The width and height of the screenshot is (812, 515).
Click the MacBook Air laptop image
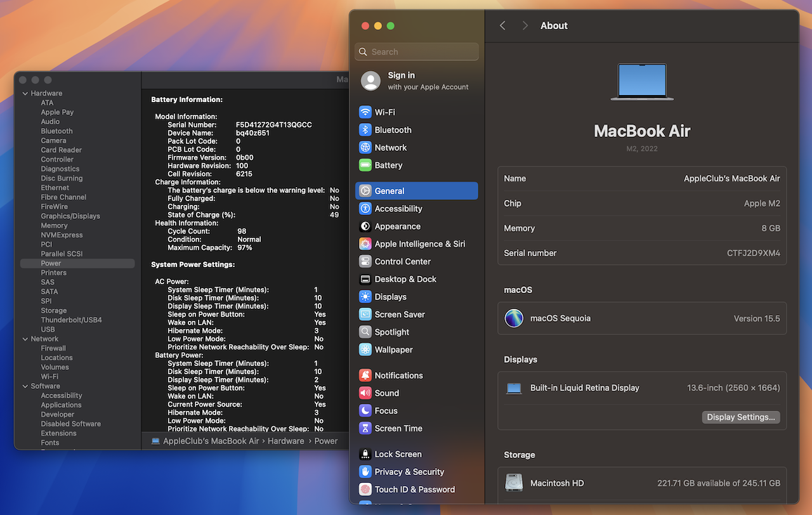[x=642, y=82]
